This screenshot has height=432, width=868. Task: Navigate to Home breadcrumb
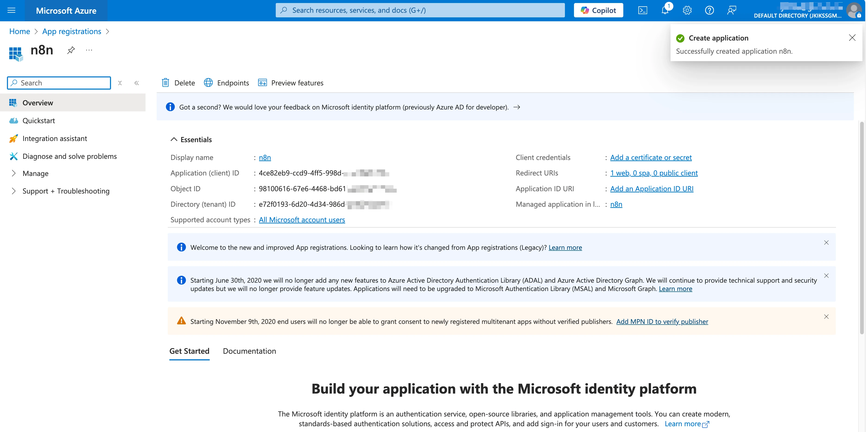point(19,31)
